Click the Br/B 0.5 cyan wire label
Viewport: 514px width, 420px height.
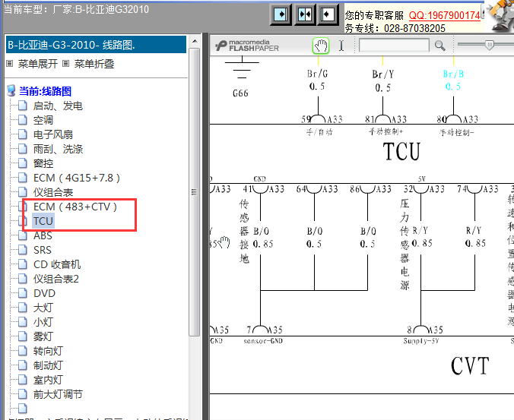point(453,81)
